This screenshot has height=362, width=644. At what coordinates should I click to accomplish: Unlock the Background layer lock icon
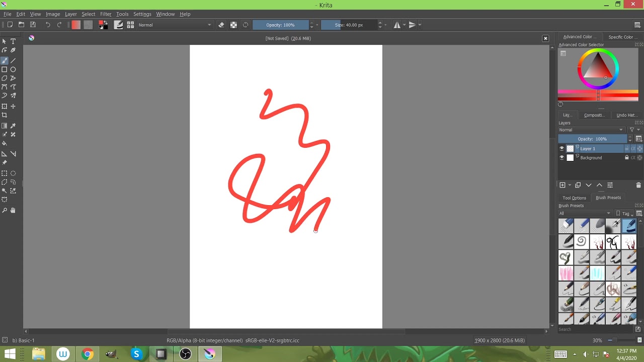(x=627, y=158)
